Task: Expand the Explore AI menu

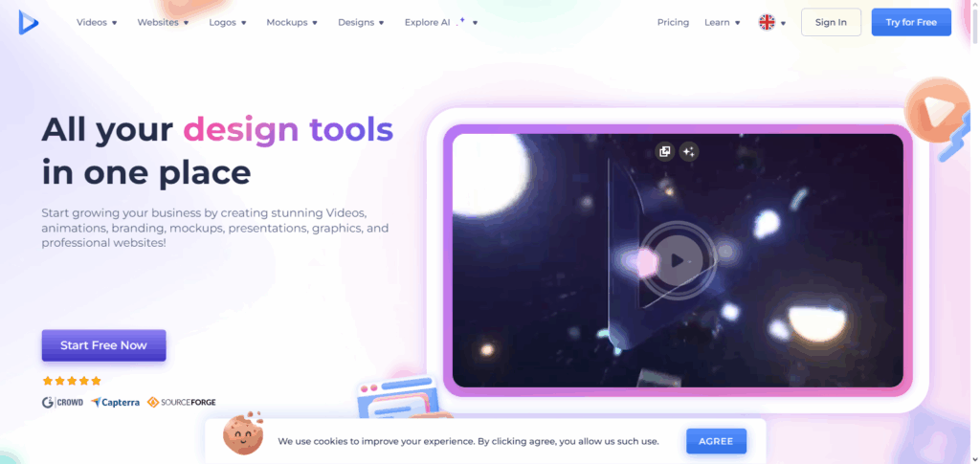Action: [441, 22]
